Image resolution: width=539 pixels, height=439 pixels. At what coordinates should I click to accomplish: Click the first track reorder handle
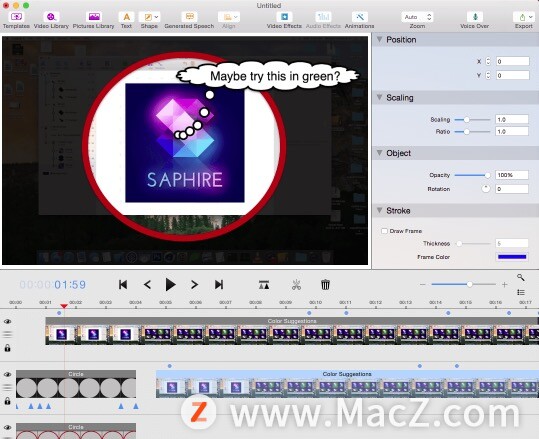pos(7,334)
